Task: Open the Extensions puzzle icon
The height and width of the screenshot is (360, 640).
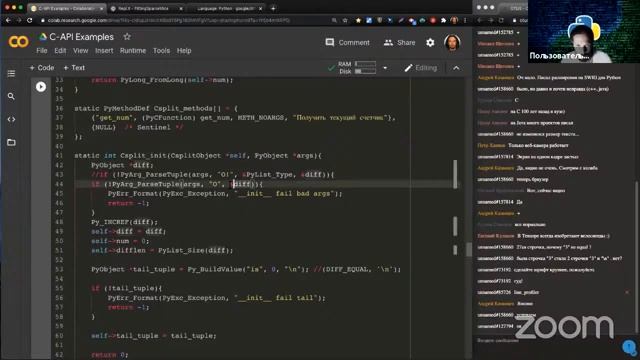Action: (x=443, y=20)
